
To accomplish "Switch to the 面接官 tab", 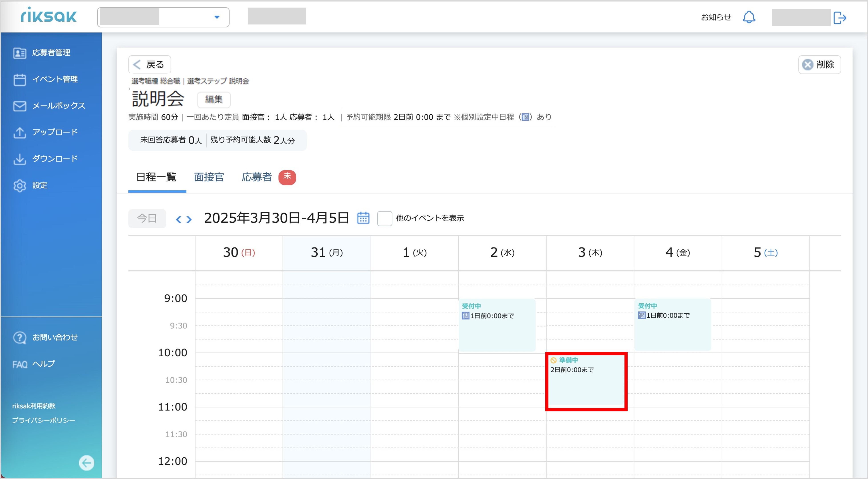I will pyautogui.click(x=209, y=177).
